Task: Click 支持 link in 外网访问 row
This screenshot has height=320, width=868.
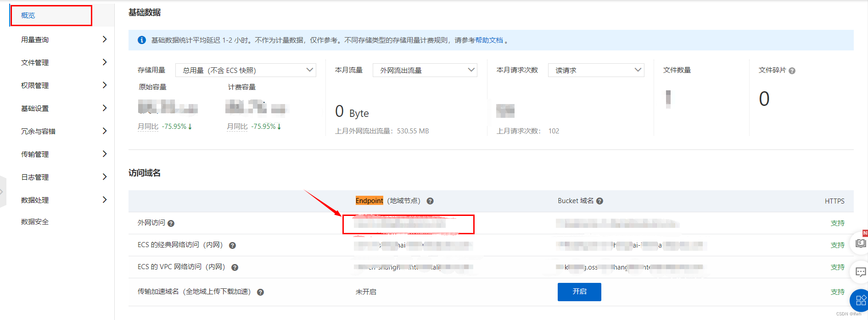Action: pos(838,223)
